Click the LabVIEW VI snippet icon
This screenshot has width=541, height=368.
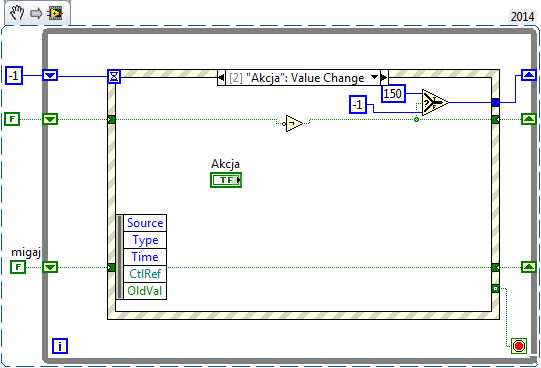tap(55, 13)
